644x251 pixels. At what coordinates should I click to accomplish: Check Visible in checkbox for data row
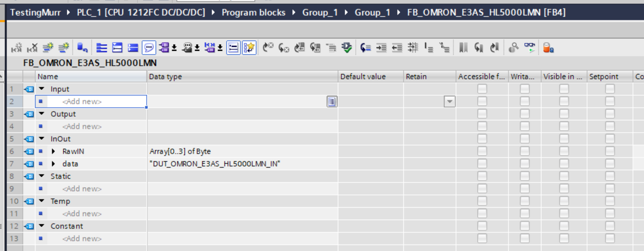[564, 164]
